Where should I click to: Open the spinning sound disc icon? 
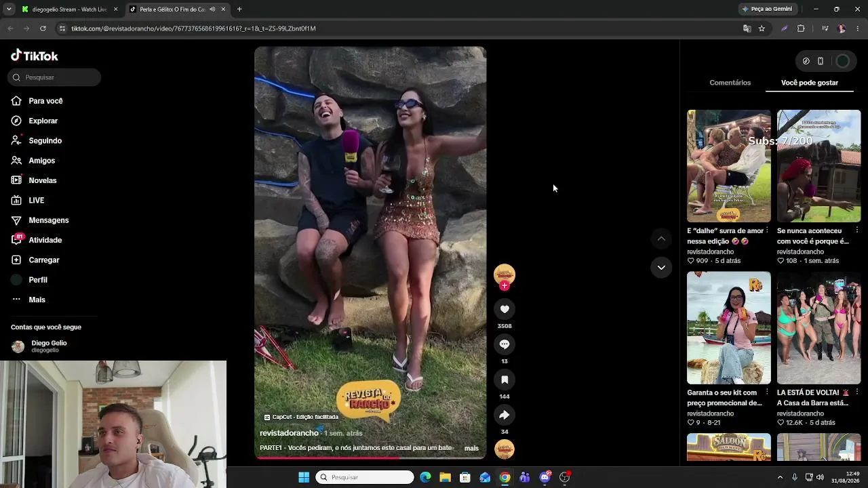point(505,449)
